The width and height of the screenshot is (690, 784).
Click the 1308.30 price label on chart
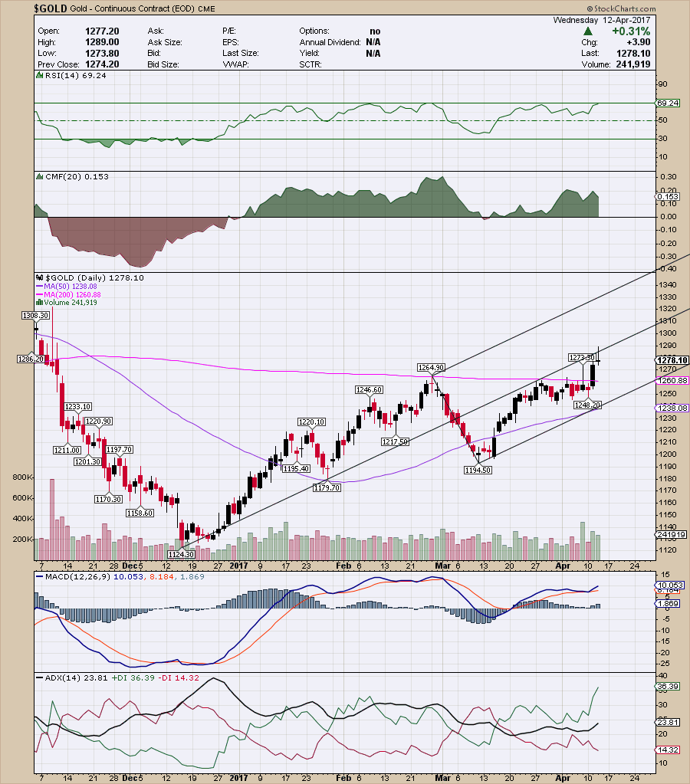pos(35,316)
